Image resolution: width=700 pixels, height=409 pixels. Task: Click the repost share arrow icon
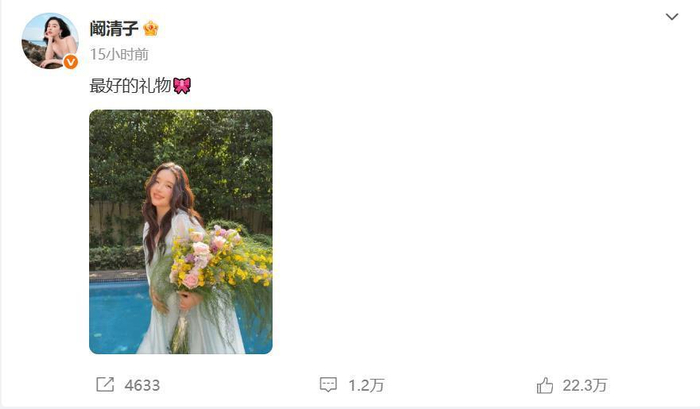[x=104, y=385]
